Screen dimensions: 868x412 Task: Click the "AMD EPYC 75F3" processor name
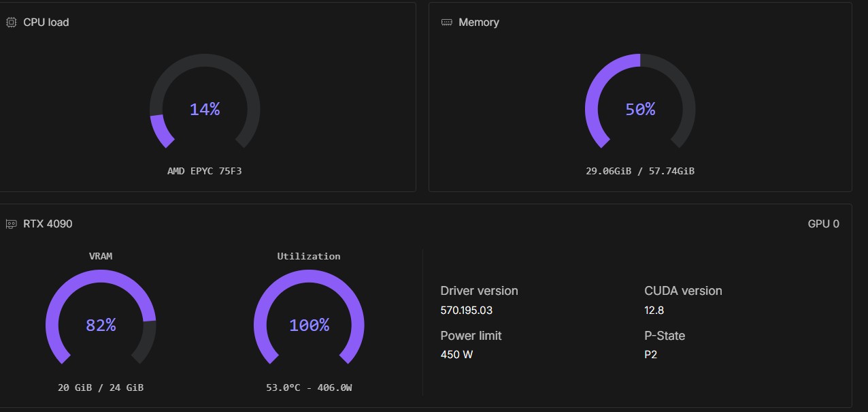click(x=205, y=171)
